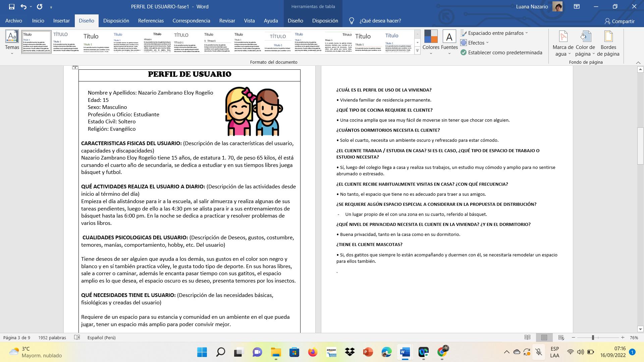Click Bordes de página icon
Viewport: 644px width, 362px height.
tap(608, 37)
